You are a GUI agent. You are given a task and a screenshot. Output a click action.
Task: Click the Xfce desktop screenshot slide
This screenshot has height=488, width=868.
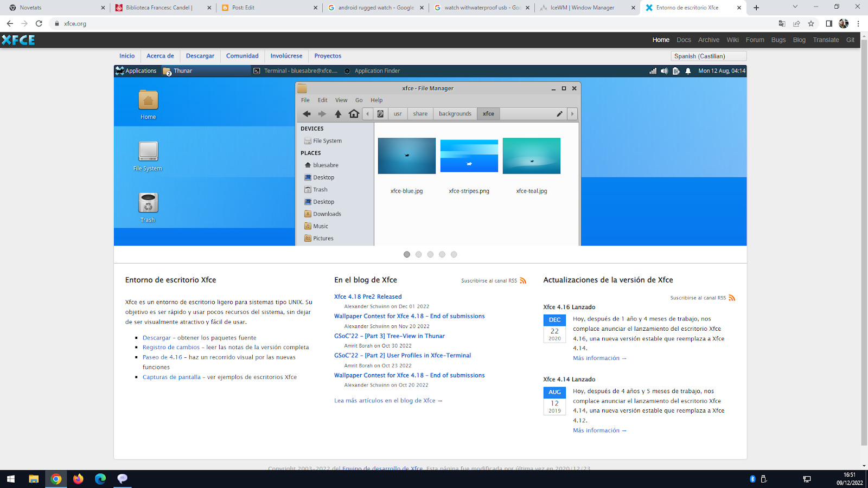[430, 156]
